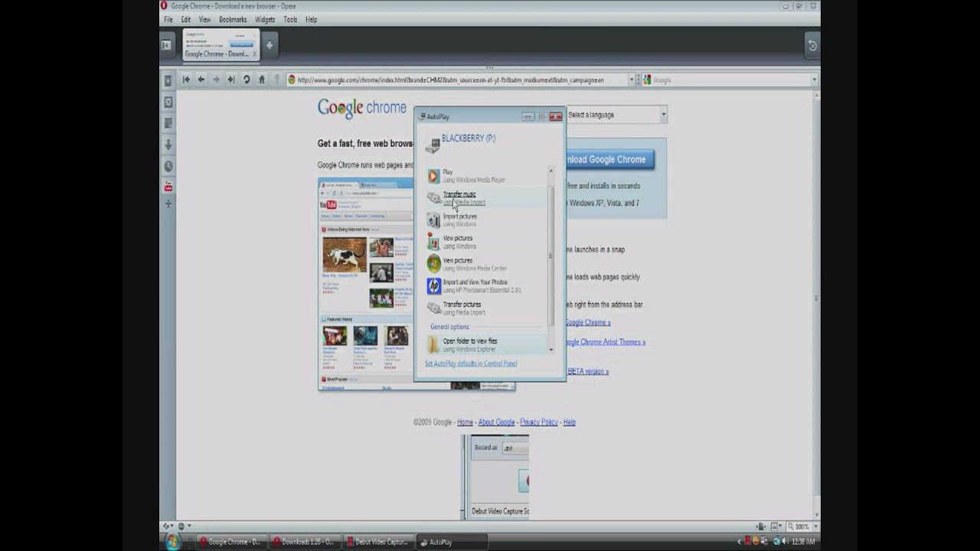Open the Help menu
This screenshot has height=551, width=980.
point(312,20)
